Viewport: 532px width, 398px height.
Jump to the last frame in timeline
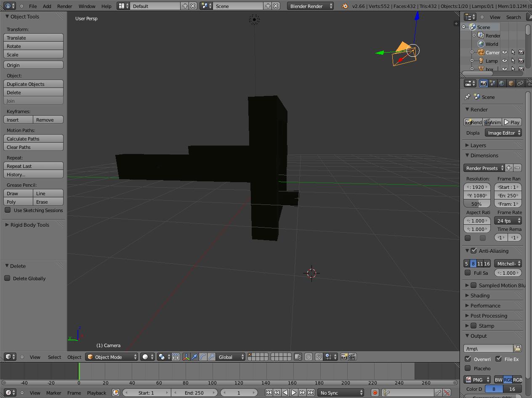pyautogui.click(x=311, y=393)
